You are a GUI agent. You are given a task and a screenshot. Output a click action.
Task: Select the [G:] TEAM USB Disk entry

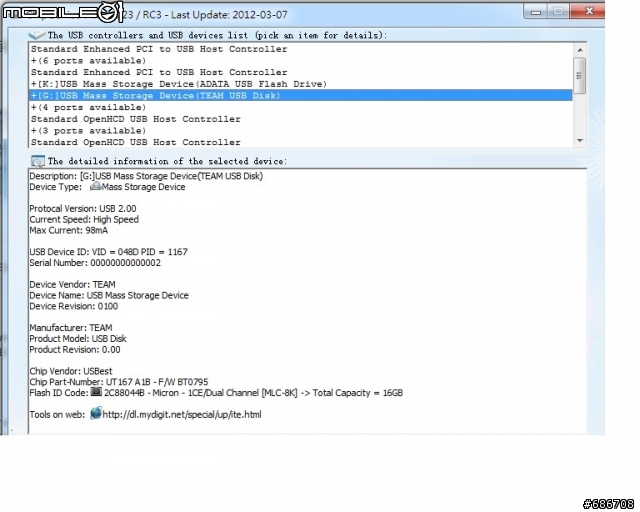(301, 96)
